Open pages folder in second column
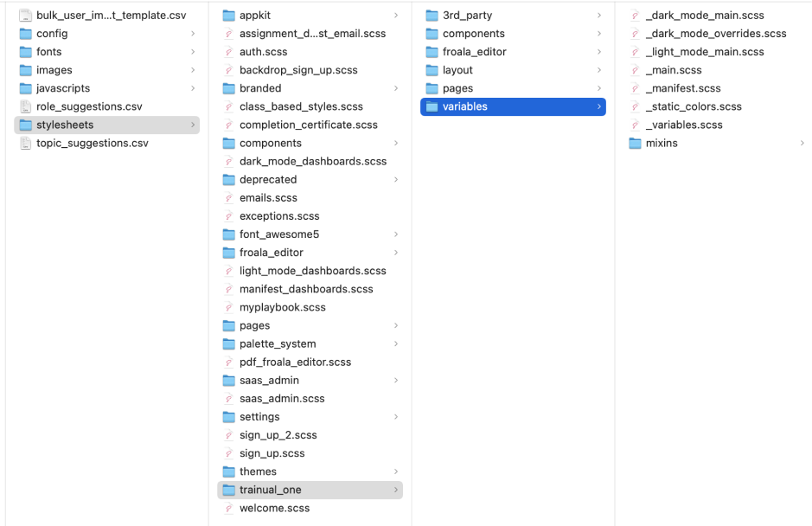This screenshot has height=526, width=812. point(310,325)
